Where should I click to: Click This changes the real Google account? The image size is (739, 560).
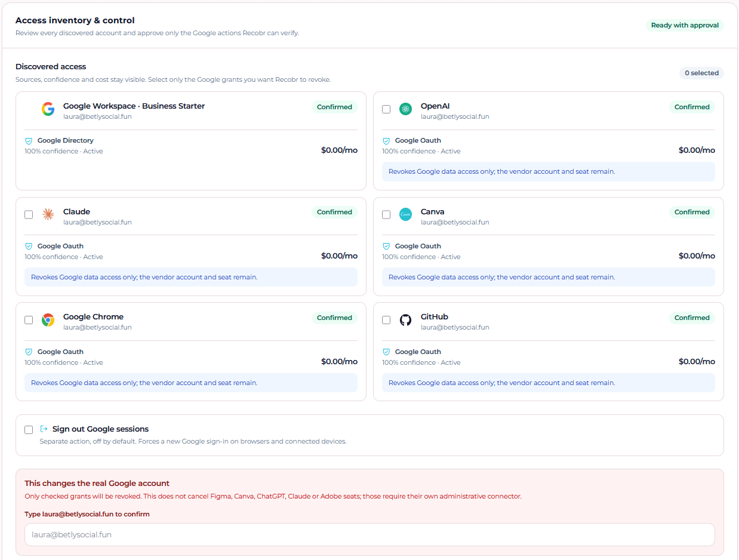97,483
